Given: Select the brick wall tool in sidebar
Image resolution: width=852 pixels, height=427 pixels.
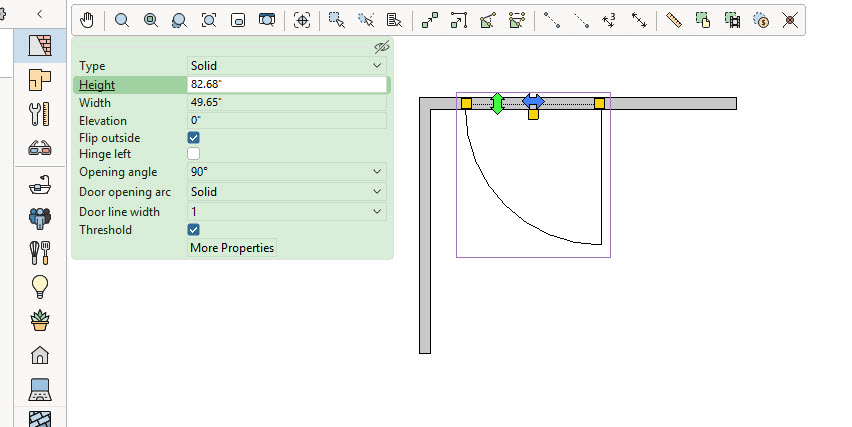Looking at the screenshot, I should pos(40,46).
